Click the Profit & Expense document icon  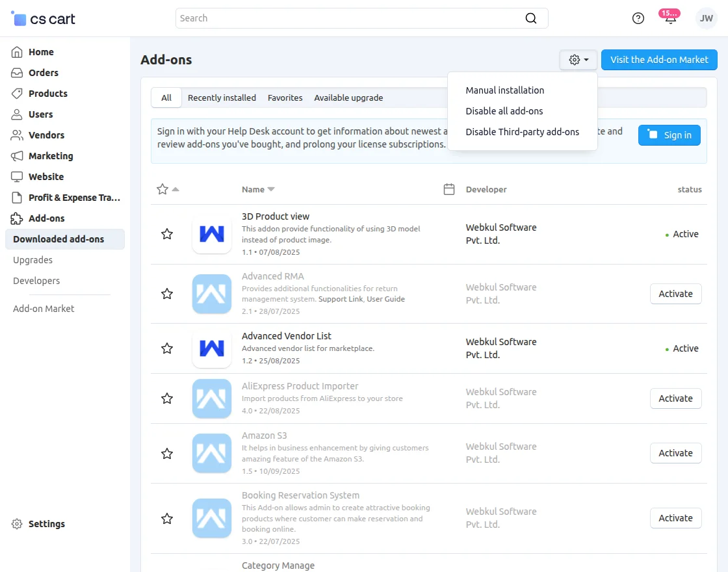(x=17, y=198)
